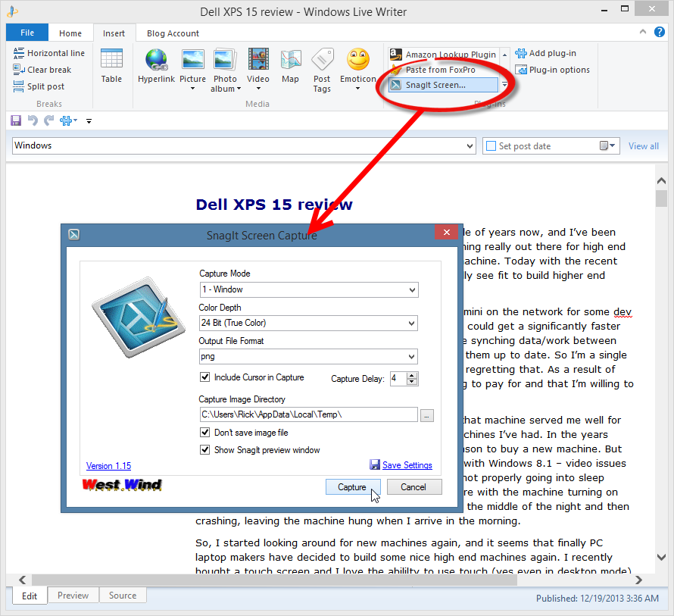This screenshot has width=674, height=616.
Task: Click the View all link
Action: pyautogui.click(x=644, y=146)
